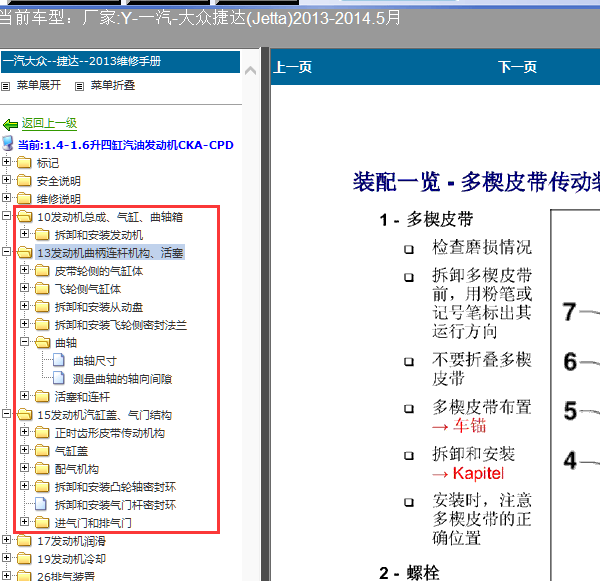Select 进气门和排气门 label
The image size is (600, 581).
[93, 523]
